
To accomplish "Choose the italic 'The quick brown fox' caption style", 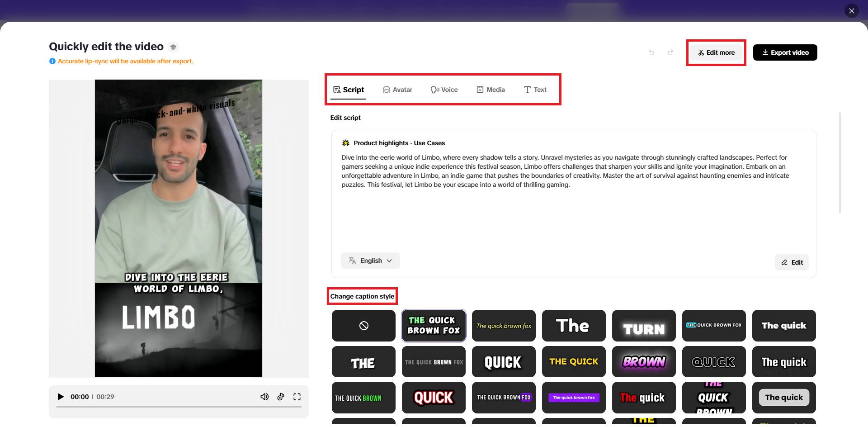I will tap(504, 325).
